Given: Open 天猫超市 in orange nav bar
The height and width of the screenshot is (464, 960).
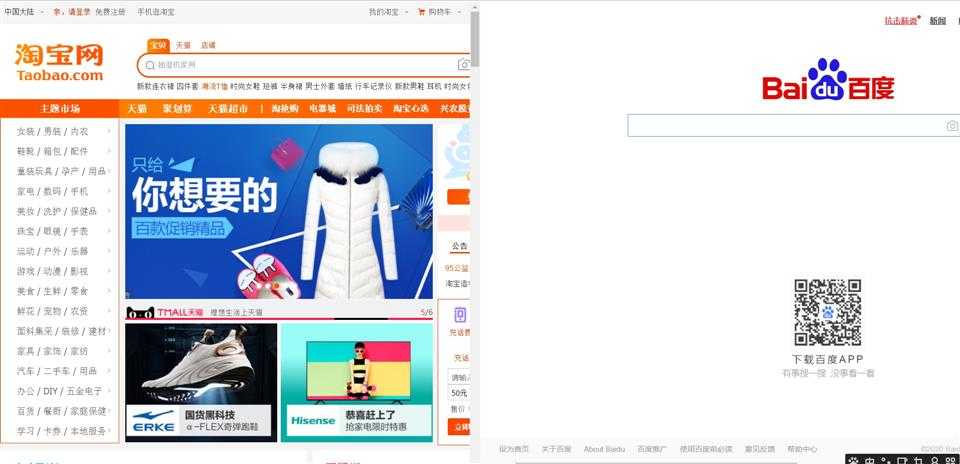Looking at the screenshot, I should [228, 108].
